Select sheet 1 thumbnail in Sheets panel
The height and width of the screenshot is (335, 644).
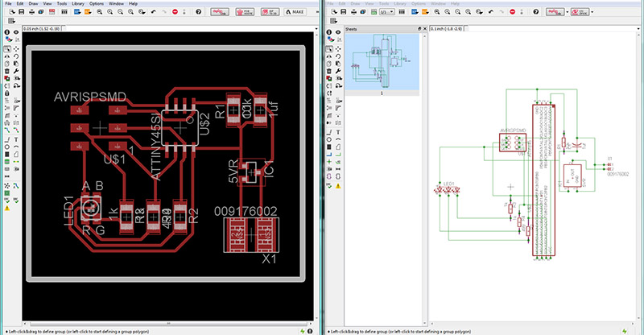pos(382,62)
